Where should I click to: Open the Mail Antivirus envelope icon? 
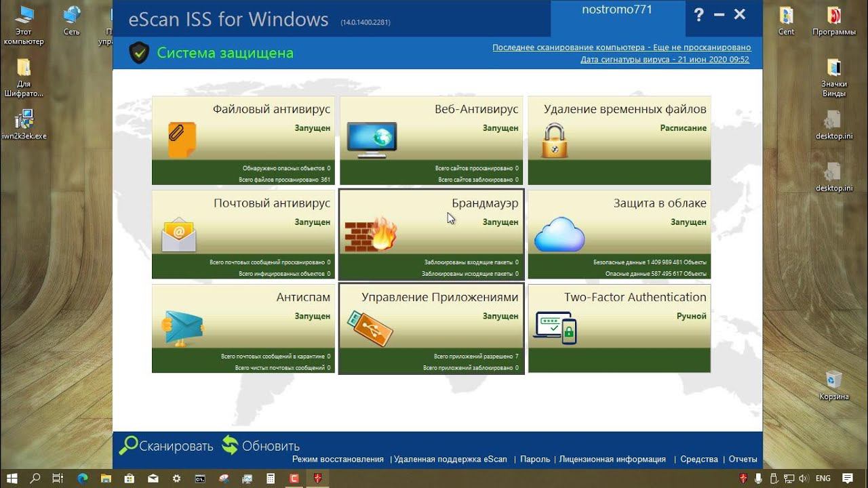178,235
